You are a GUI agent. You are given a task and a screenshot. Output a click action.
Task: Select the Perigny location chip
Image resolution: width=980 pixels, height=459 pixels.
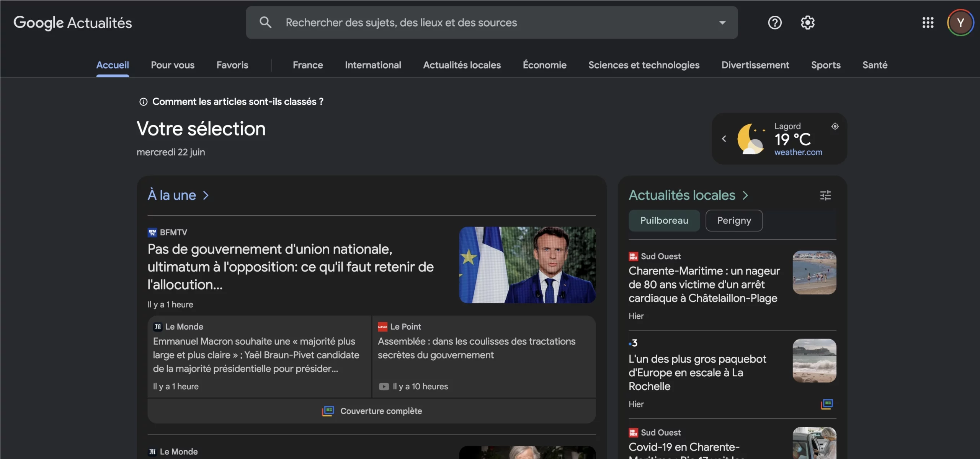(734, 221)
